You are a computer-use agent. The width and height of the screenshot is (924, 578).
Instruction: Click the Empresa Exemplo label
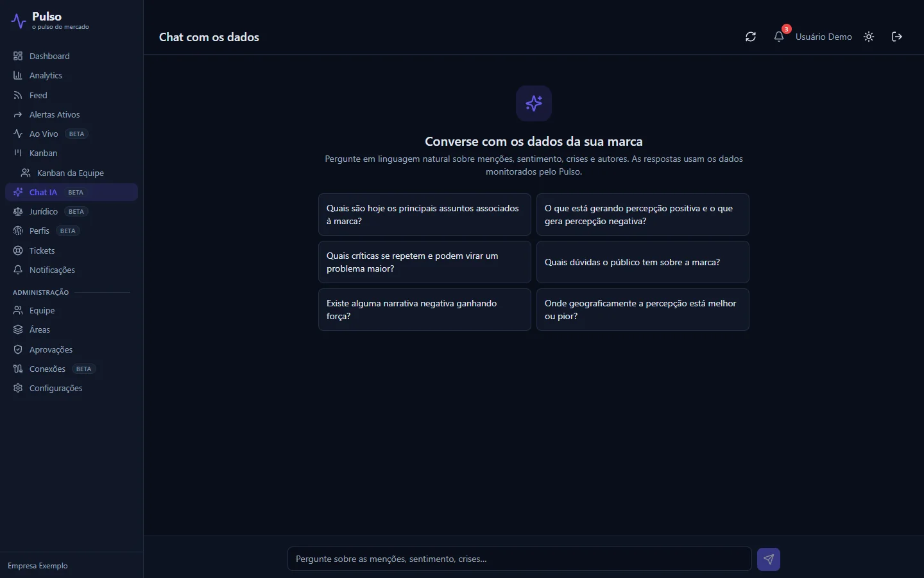tap(38, 566)
